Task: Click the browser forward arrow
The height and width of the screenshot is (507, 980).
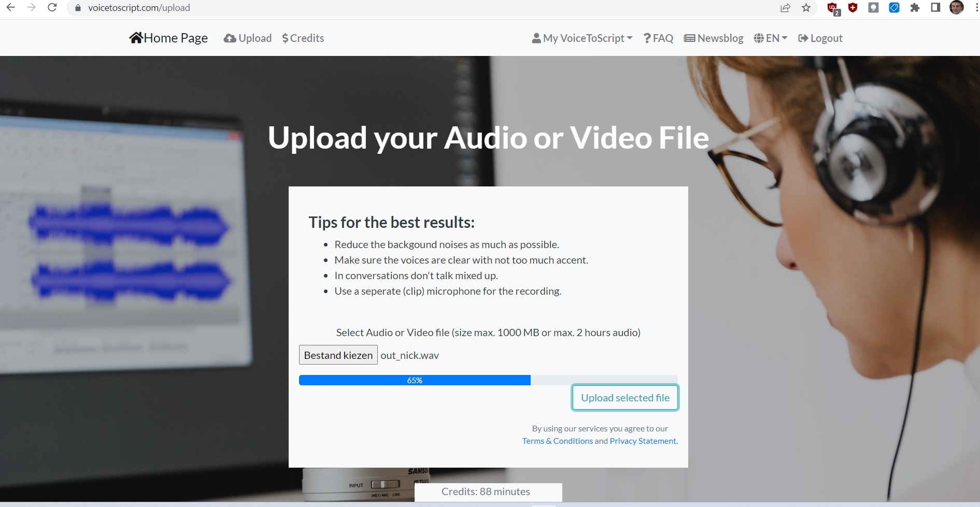Action: pyautogui.click(x=31, y=8)
